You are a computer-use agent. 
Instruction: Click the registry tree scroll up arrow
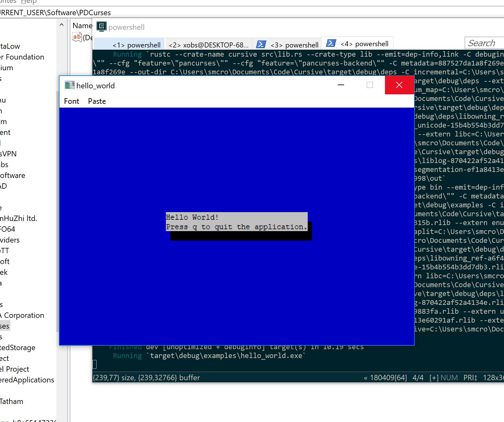[x=62, y=25]
